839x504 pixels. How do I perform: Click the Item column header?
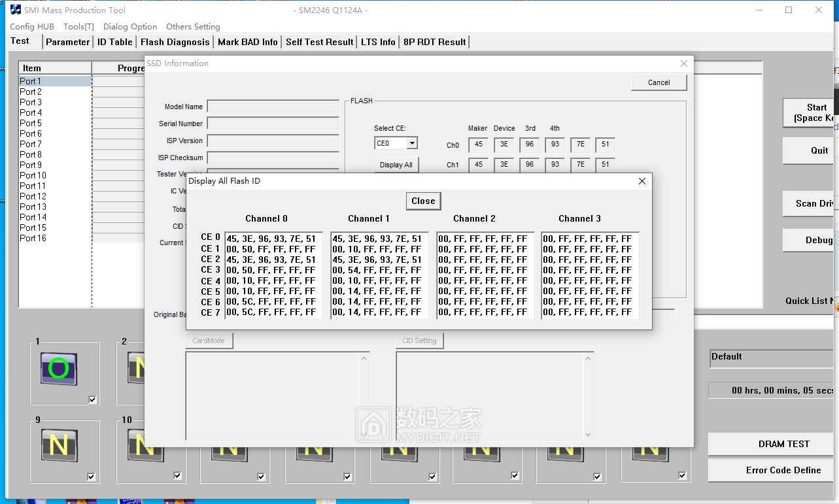[x=55, y=68]
